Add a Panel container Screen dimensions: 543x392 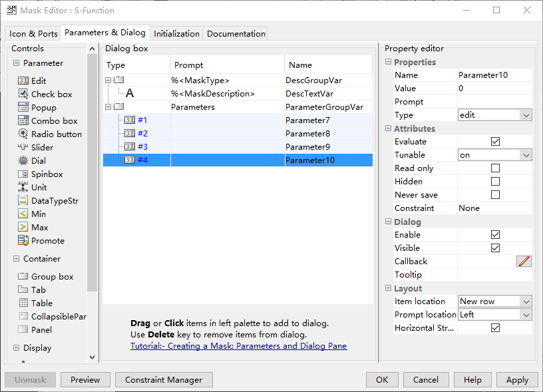(x=35, y=329)
